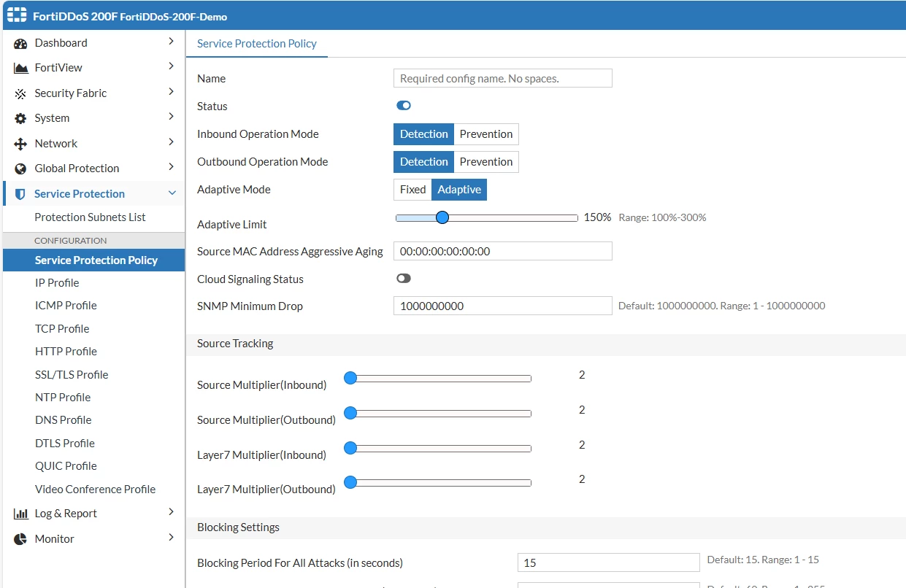
Task: Click the FortiView chart icon
Action: pos(20,68)
